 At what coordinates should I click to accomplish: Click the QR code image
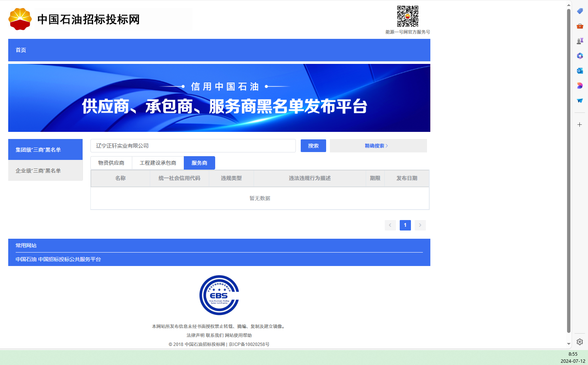[408, 16]
